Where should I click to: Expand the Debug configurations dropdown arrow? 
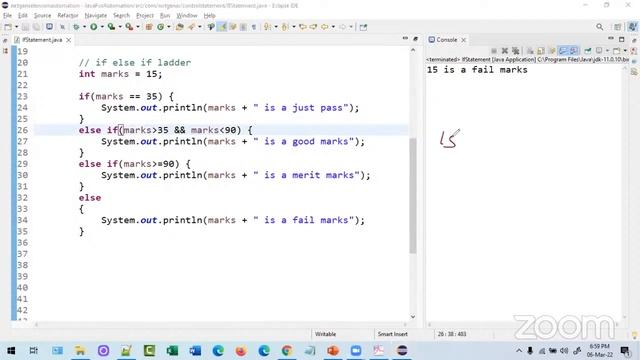84,27
